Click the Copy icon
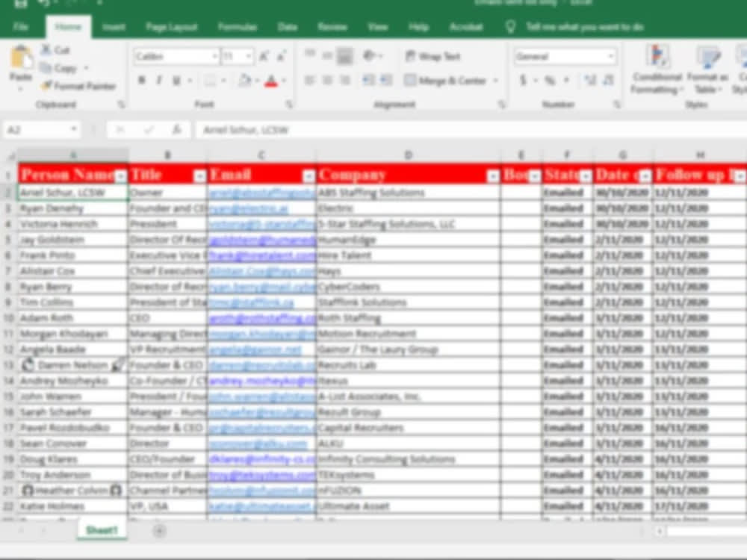The image size is (747, 560). [46, 68]
